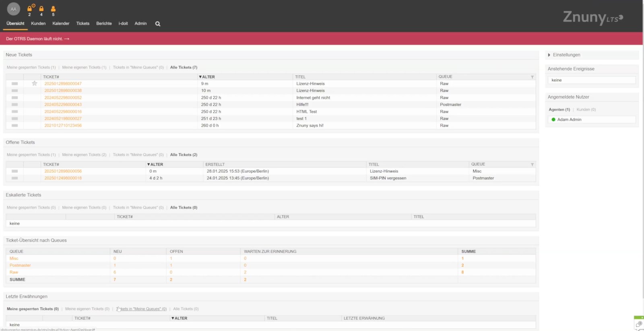Click the flag icon of ticket 2025012898000047
The image size is (644, 331).
point(15,84)
